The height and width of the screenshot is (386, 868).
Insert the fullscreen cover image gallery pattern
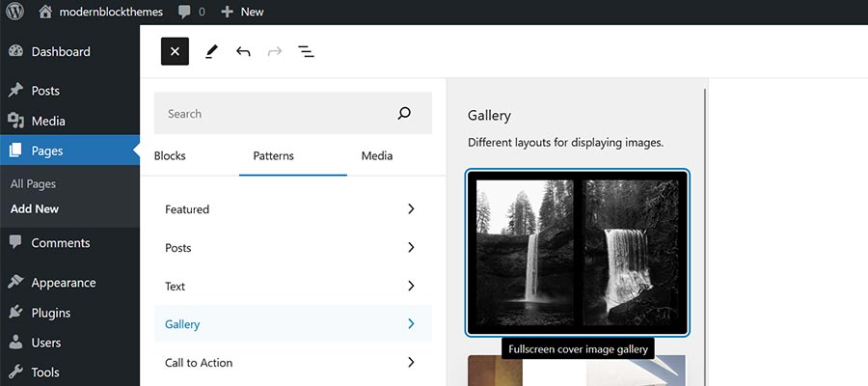point(577,253)
